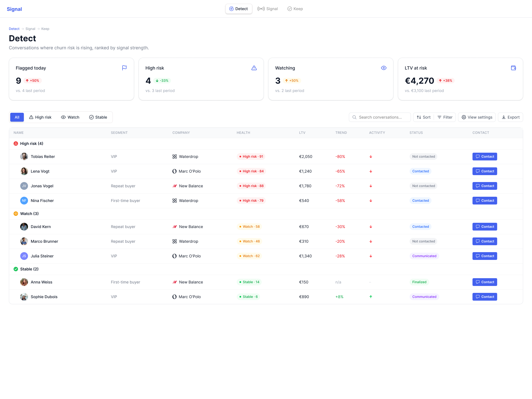Open the Filter options
532x399 pixels.
point(445,117)
